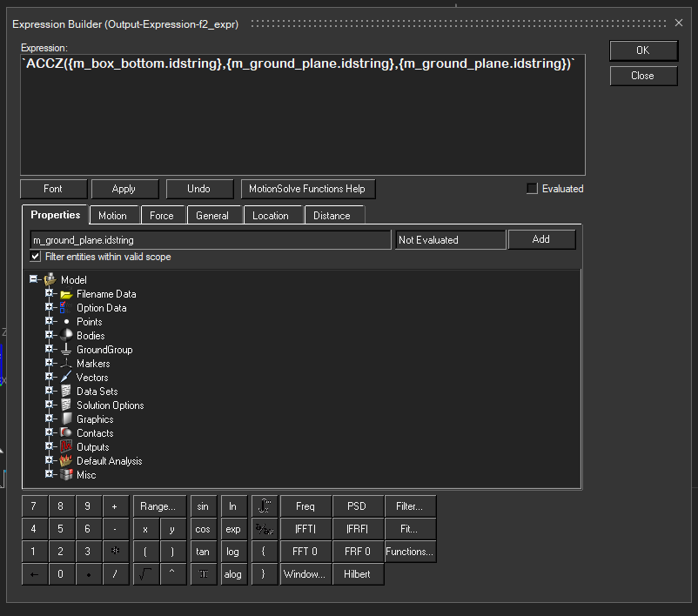Click the square root keypad button
The image size is (698, 616).
[145, 574]
